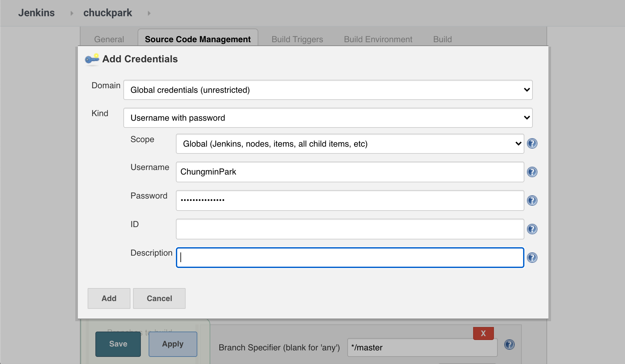Focus the ID input field
625x364 pixels.
(350, 229)
